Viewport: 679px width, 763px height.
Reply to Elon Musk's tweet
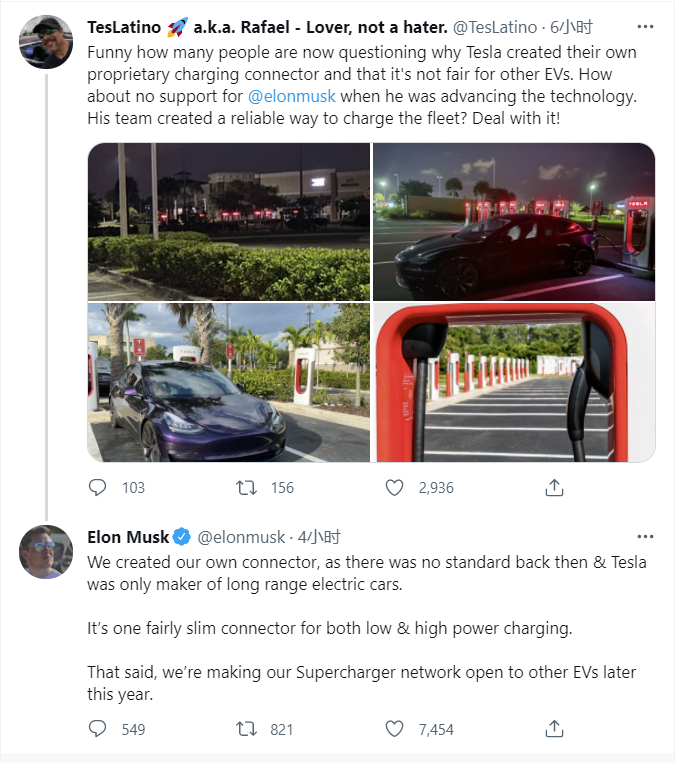(98, 729)
